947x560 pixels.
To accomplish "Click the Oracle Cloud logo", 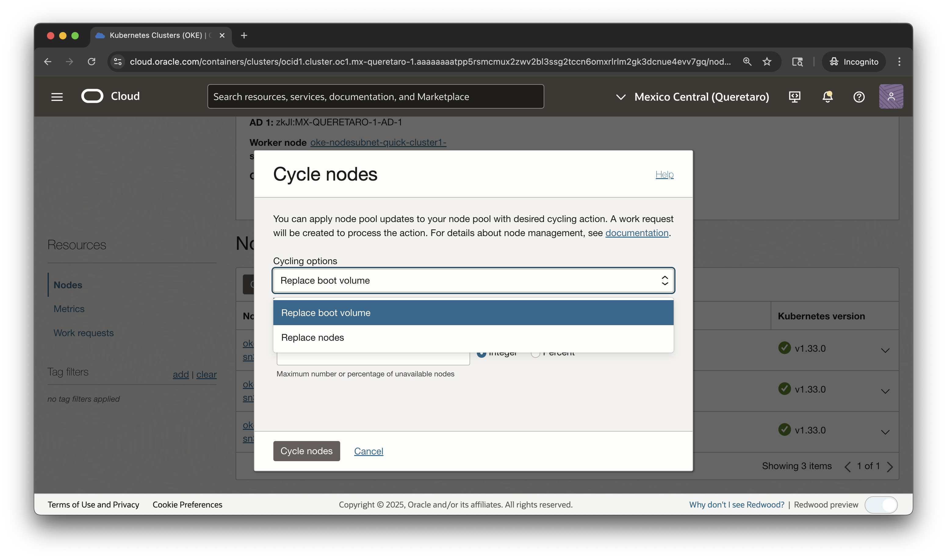I will (x=92, y=96).
